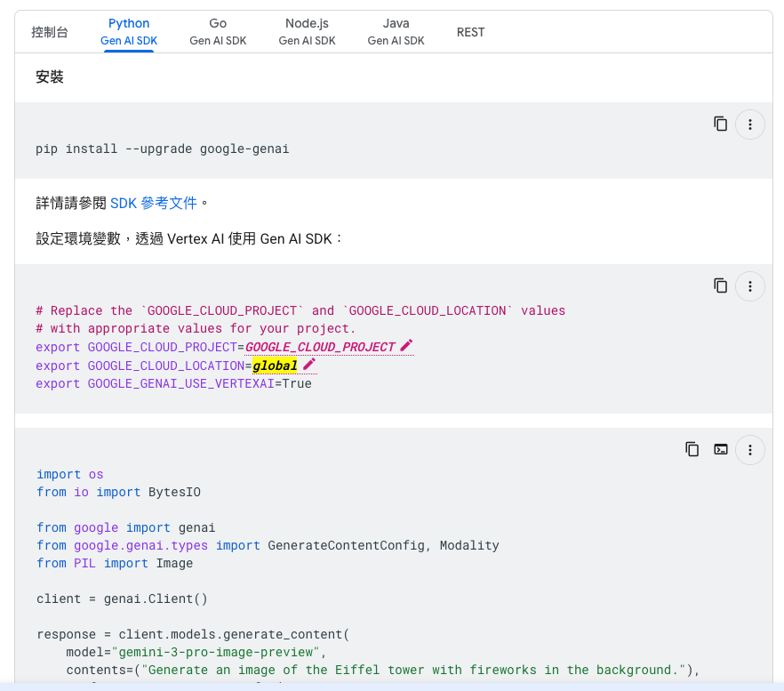Copy the pip install command
The height and width of the screenshot is (691, 784).
[720, 124]
